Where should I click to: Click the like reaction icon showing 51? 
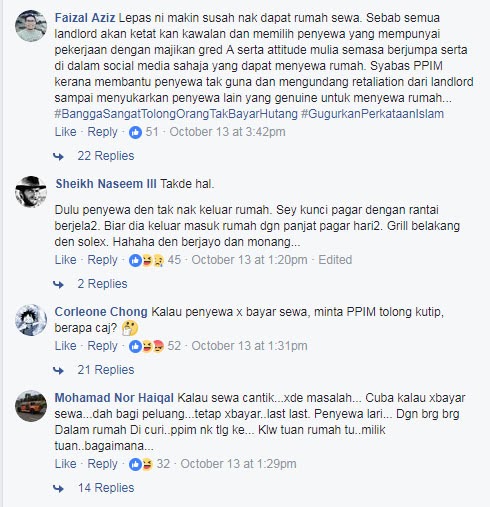coord(135,132)
